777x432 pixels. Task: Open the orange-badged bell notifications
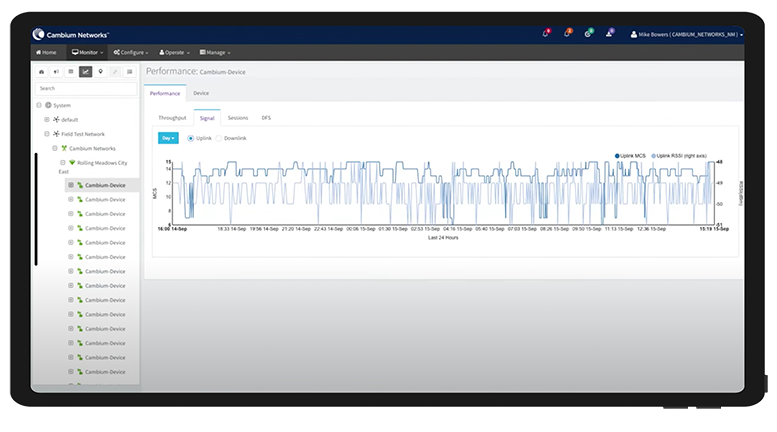[567, 34]
